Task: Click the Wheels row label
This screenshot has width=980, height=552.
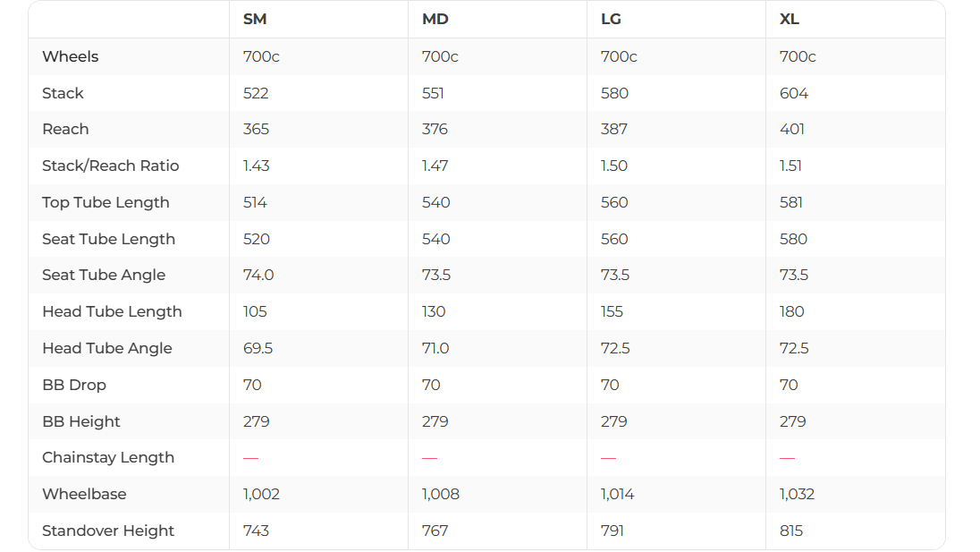Action: (71, 56)
